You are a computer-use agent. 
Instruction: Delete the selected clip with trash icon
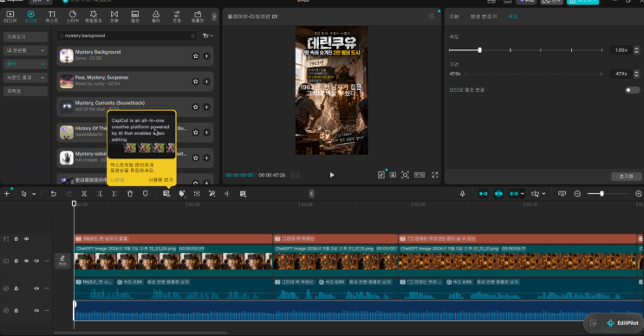pyautogui.click(x=130, y=194)
